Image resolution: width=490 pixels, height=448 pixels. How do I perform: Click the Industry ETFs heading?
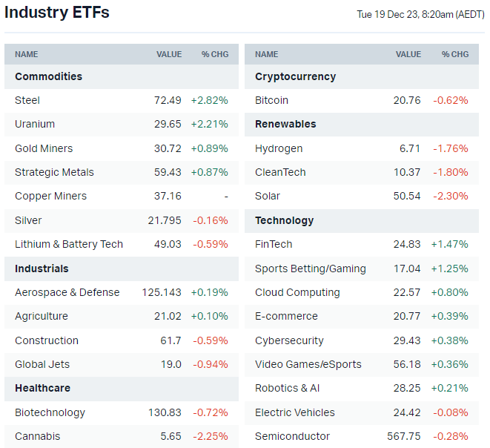pyautogui.click(x=57, y=13)
